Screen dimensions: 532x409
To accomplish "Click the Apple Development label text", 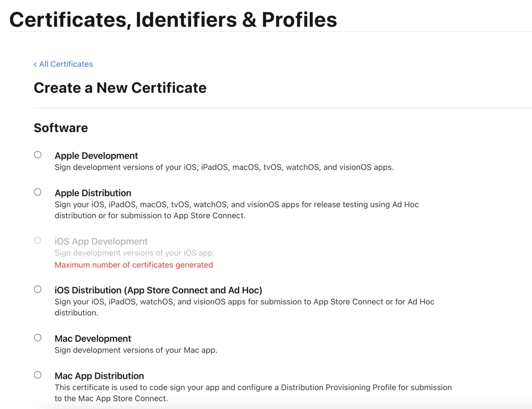I will (x=96, y=156).
